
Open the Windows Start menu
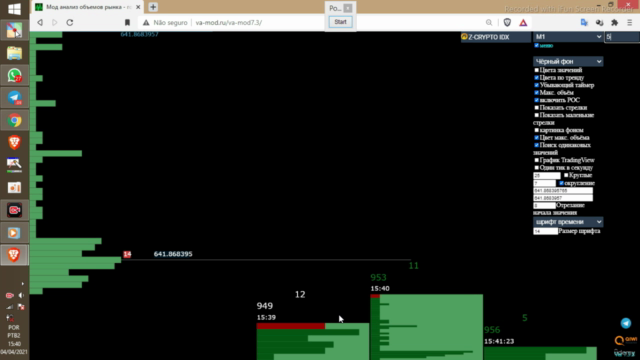(14, 9)
